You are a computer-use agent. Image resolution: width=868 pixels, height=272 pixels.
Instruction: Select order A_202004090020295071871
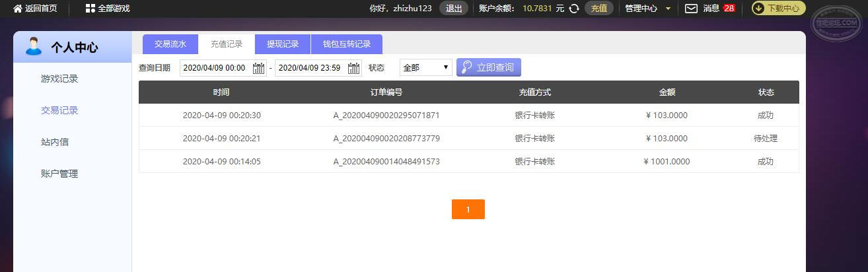click(x=386, y=116)
